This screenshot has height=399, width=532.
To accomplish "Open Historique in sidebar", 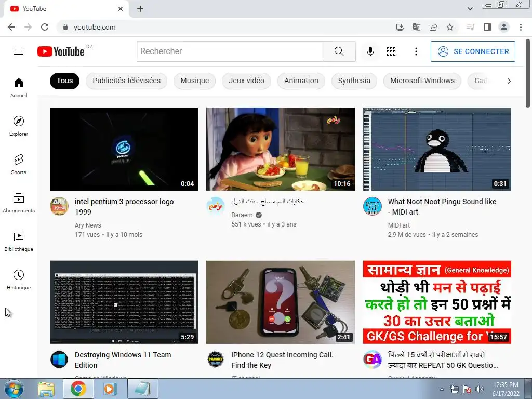I will click(19, 280).
